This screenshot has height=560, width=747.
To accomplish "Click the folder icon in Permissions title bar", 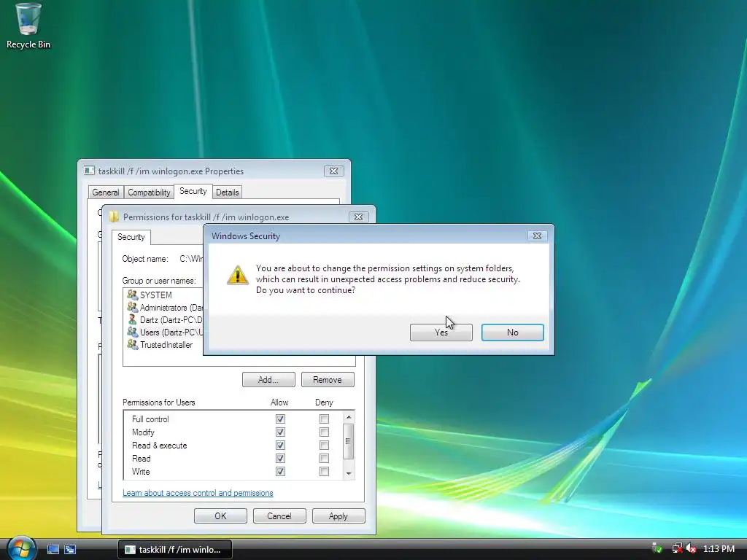I will (114, 217).
